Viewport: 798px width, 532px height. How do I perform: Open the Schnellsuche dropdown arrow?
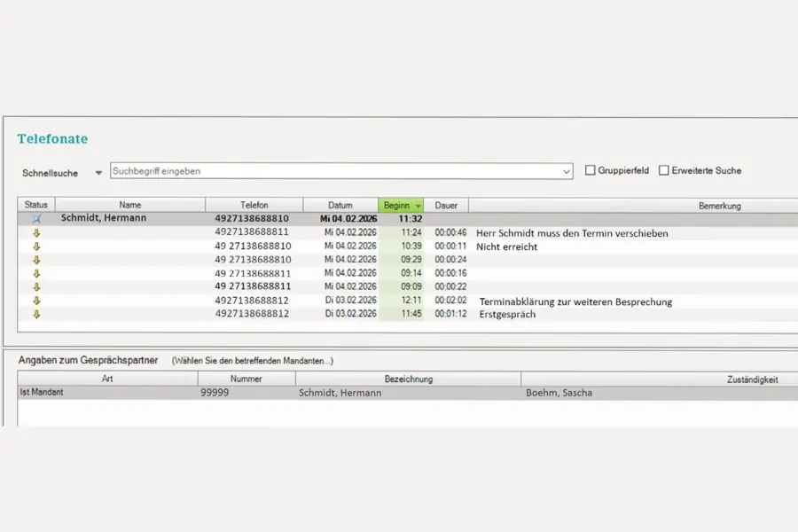98,173
